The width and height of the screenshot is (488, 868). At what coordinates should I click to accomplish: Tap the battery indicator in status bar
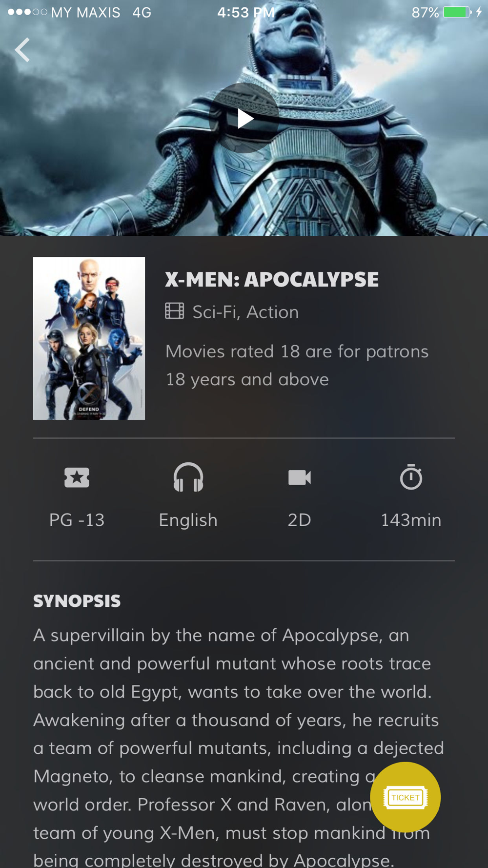tap(457, 12)
